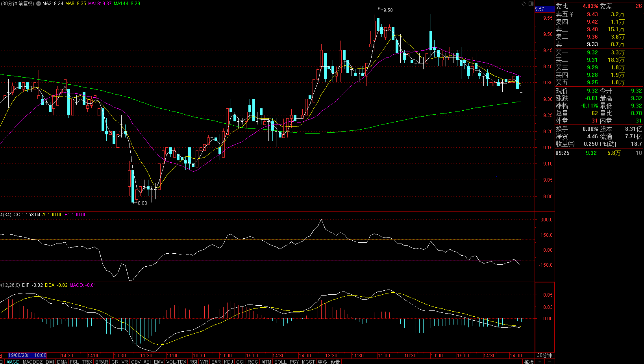Image resolution: width=644 pixels, height=364 pixels.
Task: Show the PSY indicator tab
Action: (294, 362)
